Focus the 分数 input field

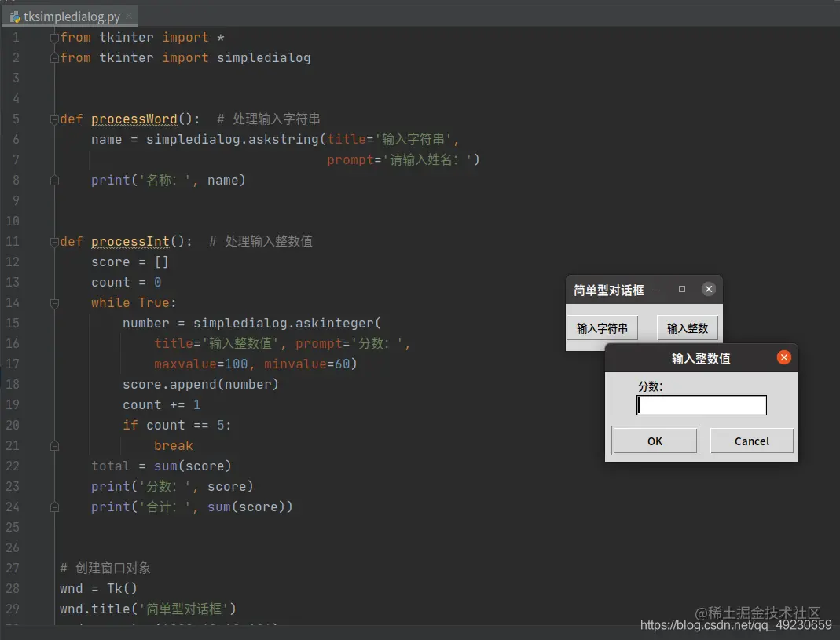702,405
